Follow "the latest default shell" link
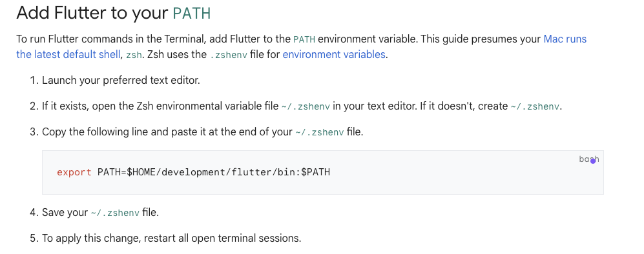Screen dimensions: 644x254 pyautogui.click(x=68, y=55)
